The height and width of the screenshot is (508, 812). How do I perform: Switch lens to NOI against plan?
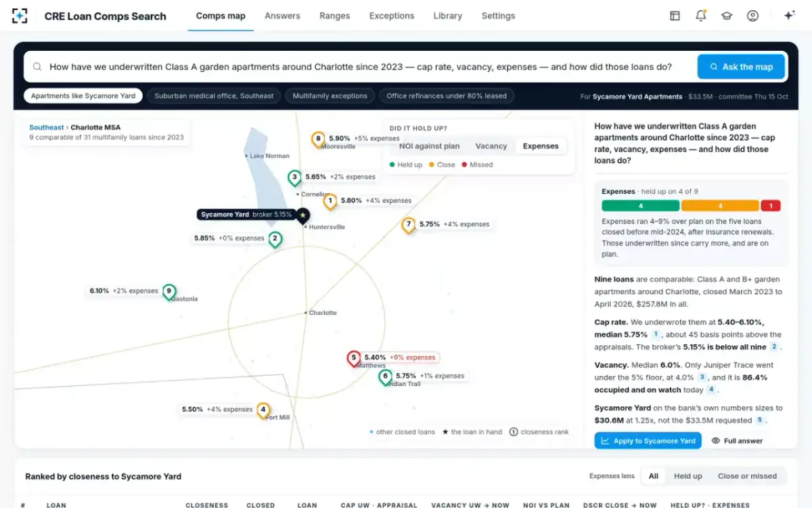tap(429, 146)
